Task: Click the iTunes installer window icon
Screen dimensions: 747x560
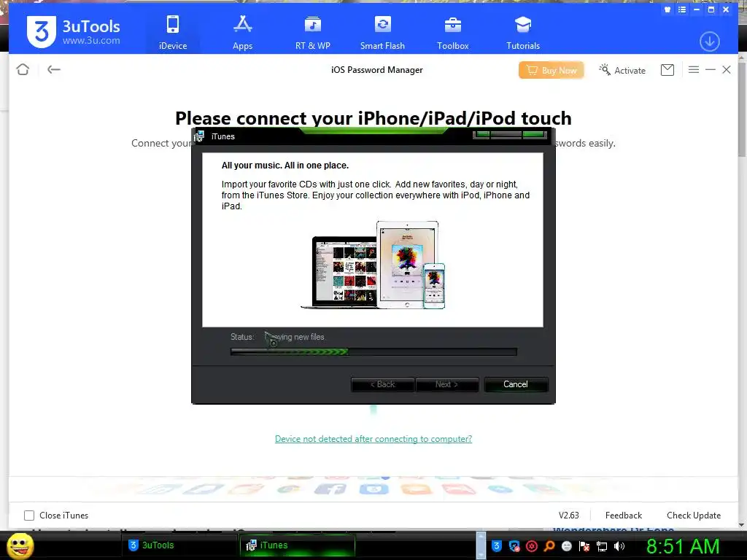Action: coord(199,136)
